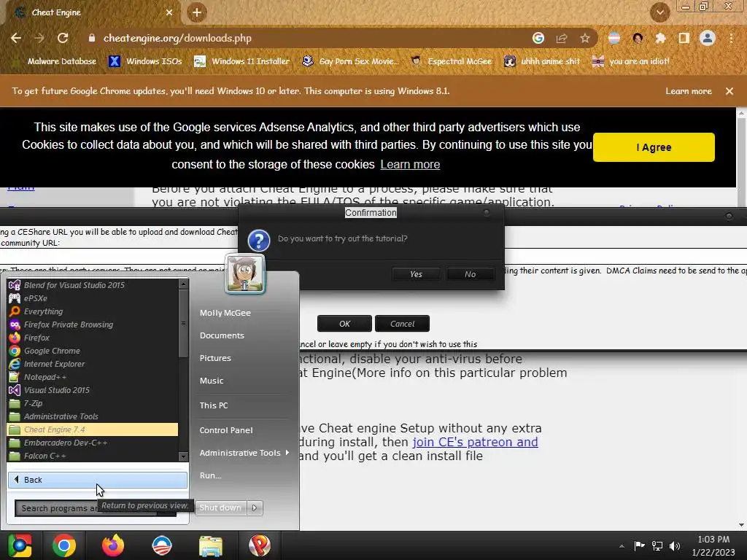Click Yes in the Confirmation dialog

pos(416,274)
